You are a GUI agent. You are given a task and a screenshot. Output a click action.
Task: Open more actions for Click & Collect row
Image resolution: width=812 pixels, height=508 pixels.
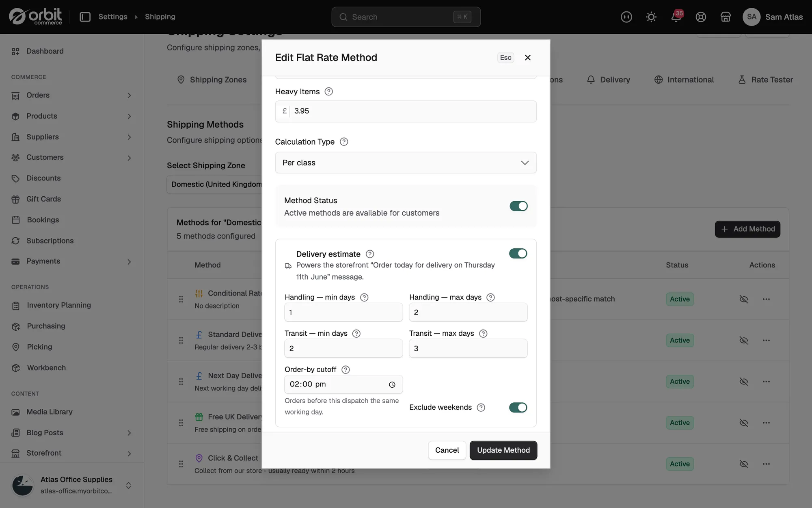[x=766, y=464]
